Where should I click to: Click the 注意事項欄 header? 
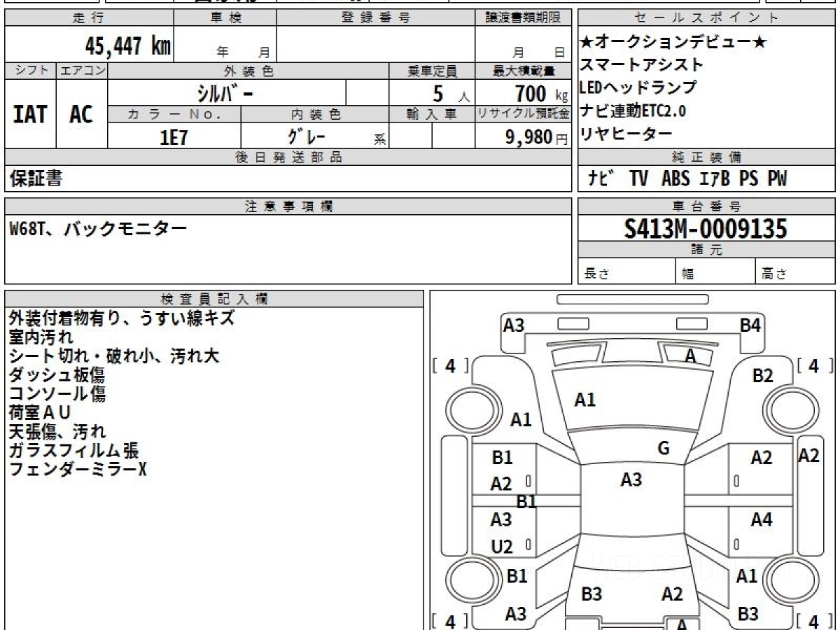coord(288,206)
